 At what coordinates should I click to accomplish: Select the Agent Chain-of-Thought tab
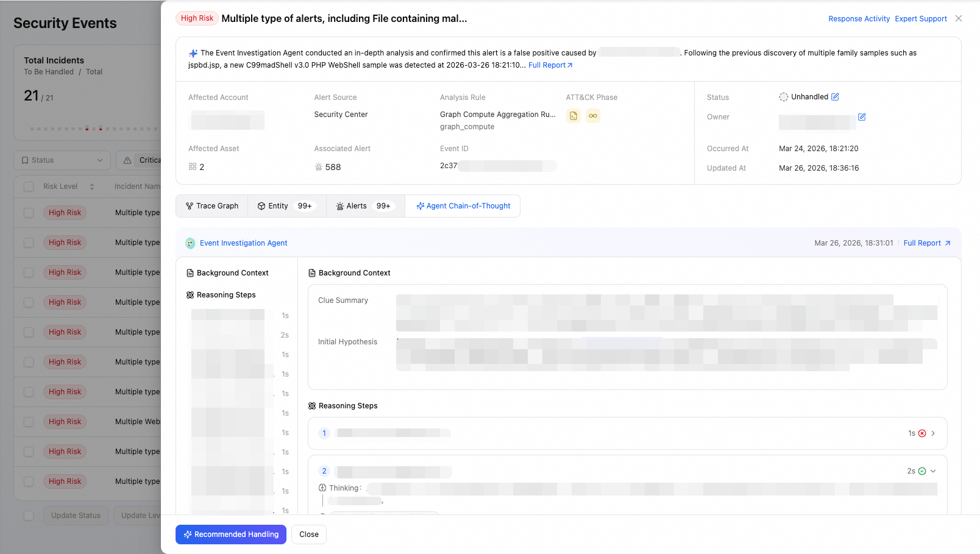(463, 206)
